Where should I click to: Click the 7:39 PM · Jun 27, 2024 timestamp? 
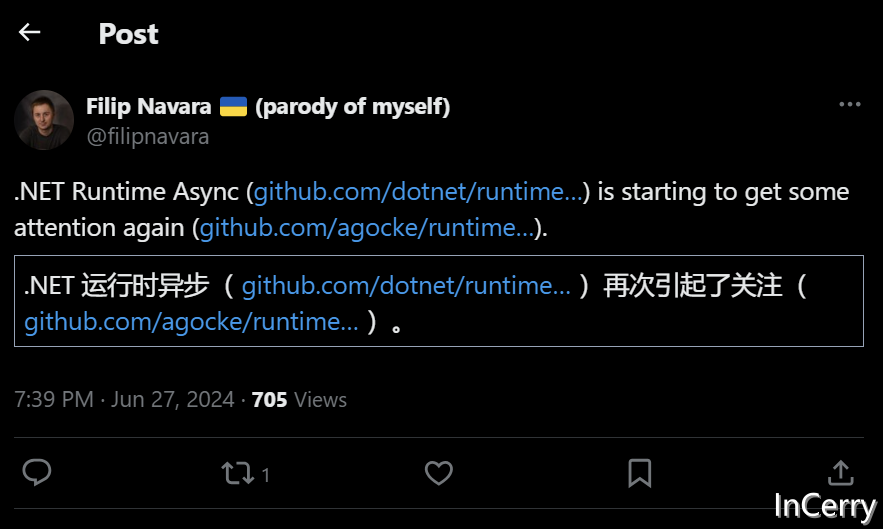(x=124, y=400)
